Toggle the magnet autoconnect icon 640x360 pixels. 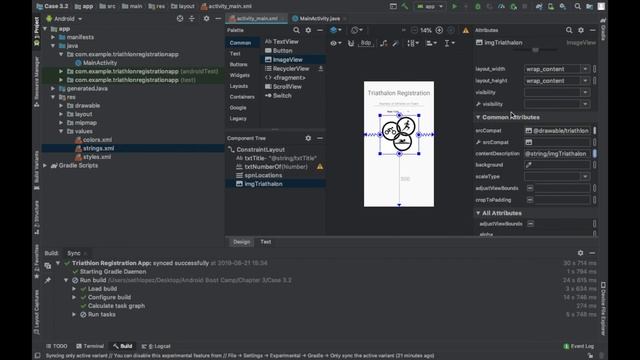click(x=351, y=43)
